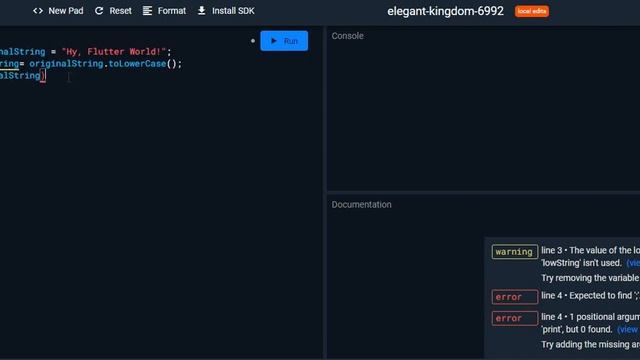Reset the pad via Reset label
The width and height of the screenshot is (640, 360).
point(120,11)
